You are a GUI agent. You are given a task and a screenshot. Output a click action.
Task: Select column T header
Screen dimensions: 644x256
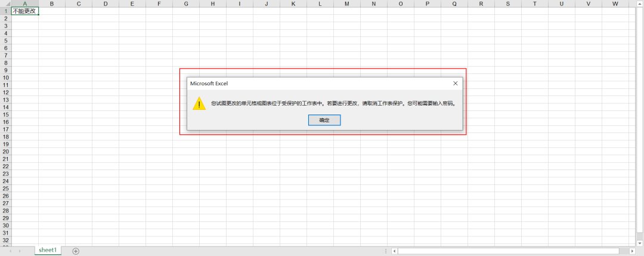point(535,4)
